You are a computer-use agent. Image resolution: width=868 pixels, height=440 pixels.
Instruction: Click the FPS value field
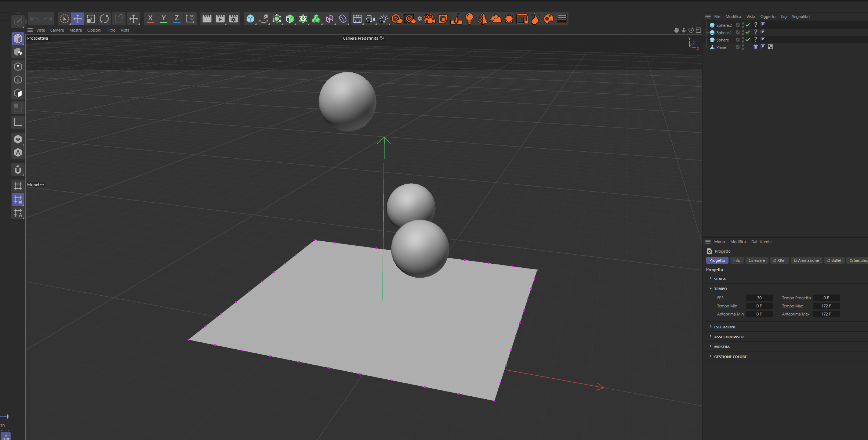(x=759, y=298)
